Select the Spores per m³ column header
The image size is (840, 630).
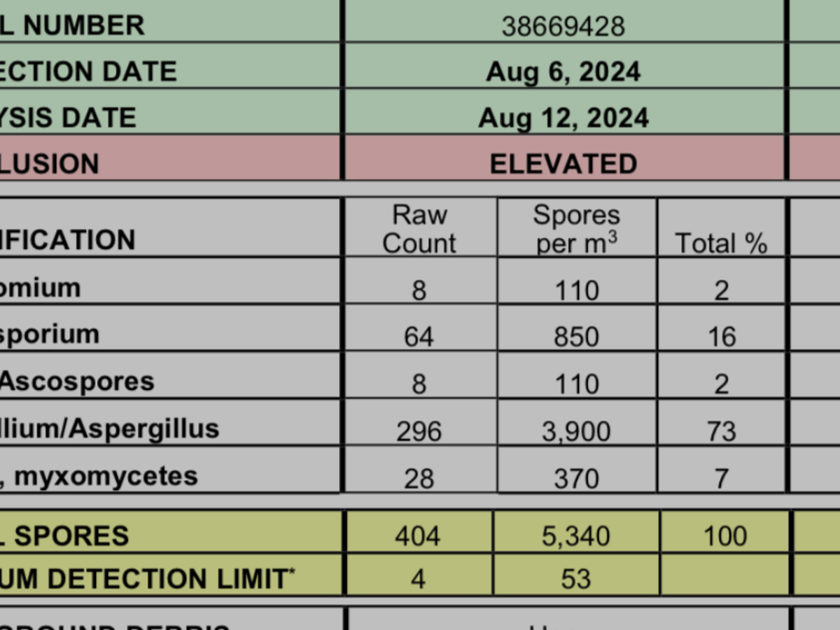pyautogui.click(x=576, y=229)
